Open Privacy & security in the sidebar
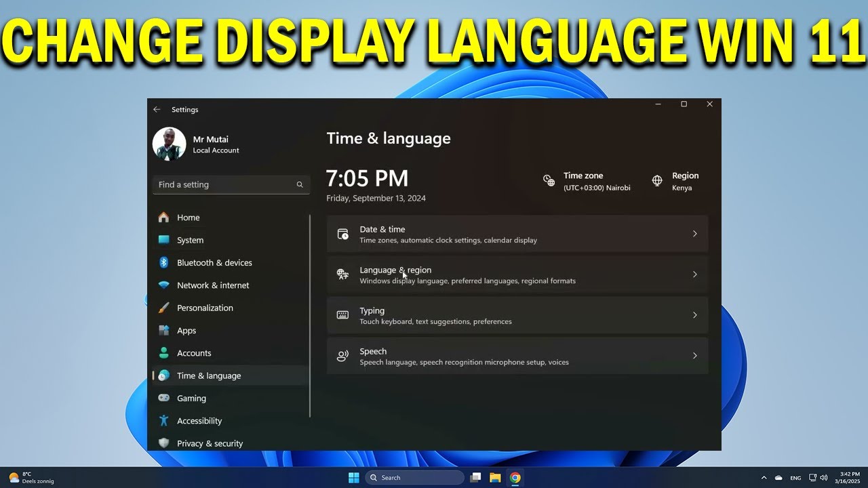The height and width of the screenshot is (488, 868). 231,443
